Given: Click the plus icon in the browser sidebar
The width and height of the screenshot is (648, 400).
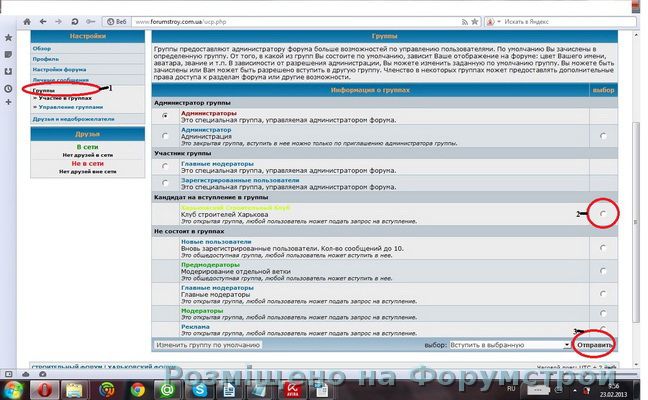Looking at the screenshot, I should (8, 103).
